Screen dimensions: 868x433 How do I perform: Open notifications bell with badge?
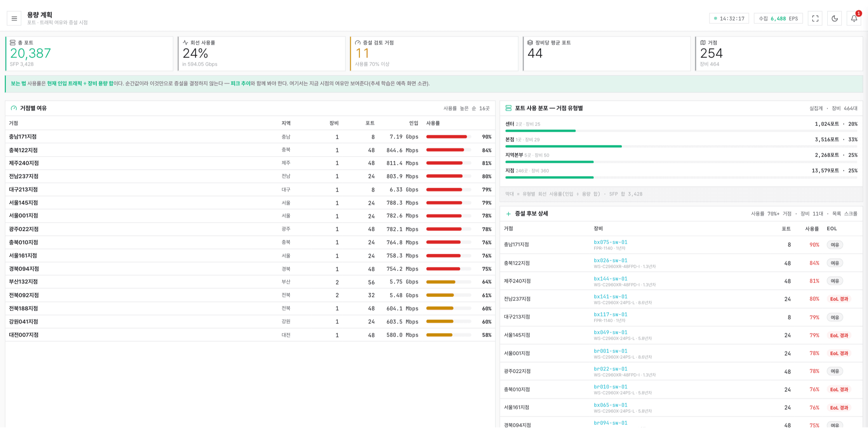854,18
